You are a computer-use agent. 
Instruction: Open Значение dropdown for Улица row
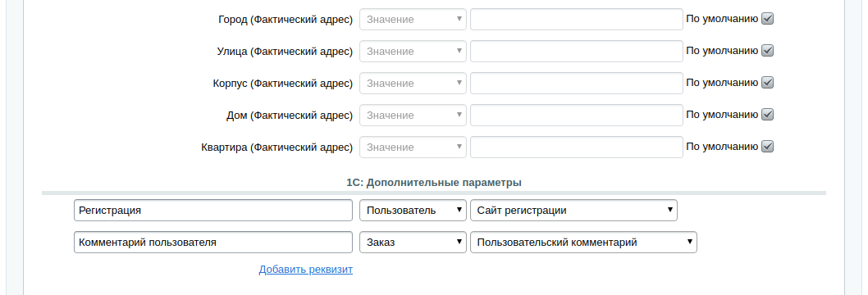413,52
